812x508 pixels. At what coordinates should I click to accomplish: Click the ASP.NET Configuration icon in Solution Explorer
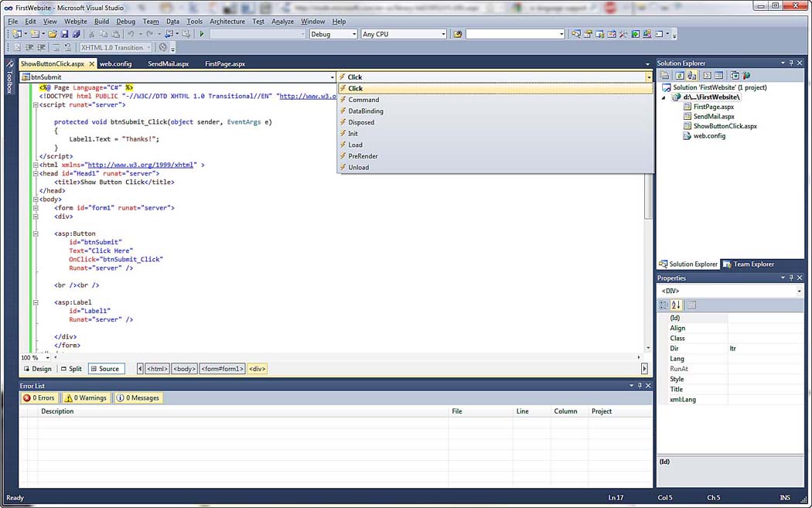point(746,76)
